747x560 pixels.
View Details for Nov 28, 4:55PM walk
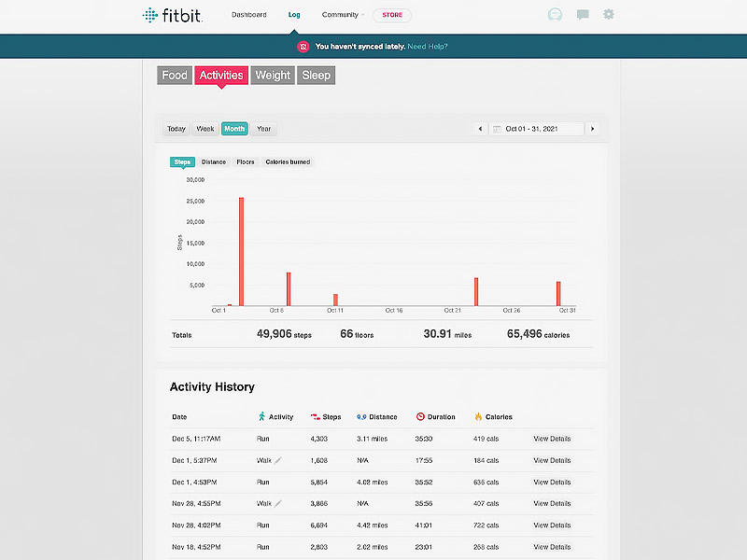coord(552,503)
